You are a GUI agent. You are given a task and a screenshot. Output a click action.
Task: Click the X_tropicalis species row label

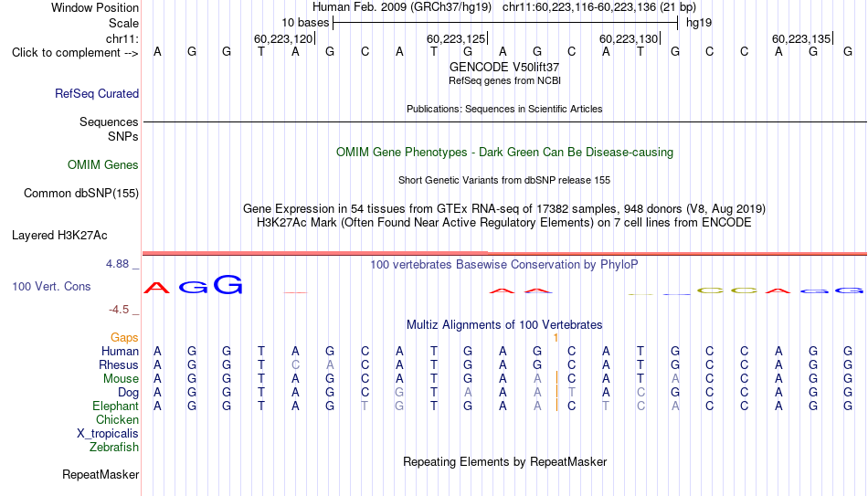[x=108, y=434]
